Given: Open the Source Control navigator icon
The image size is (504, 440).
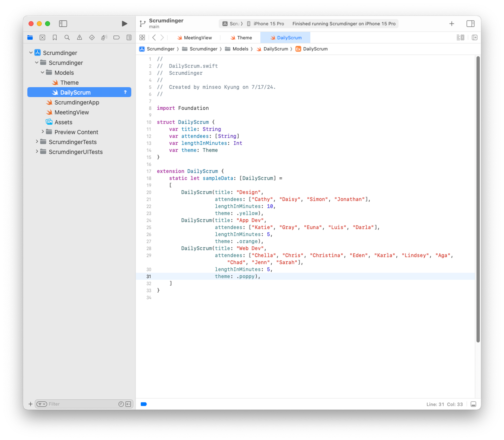Looking at the screenshot, I should (42, 38).
